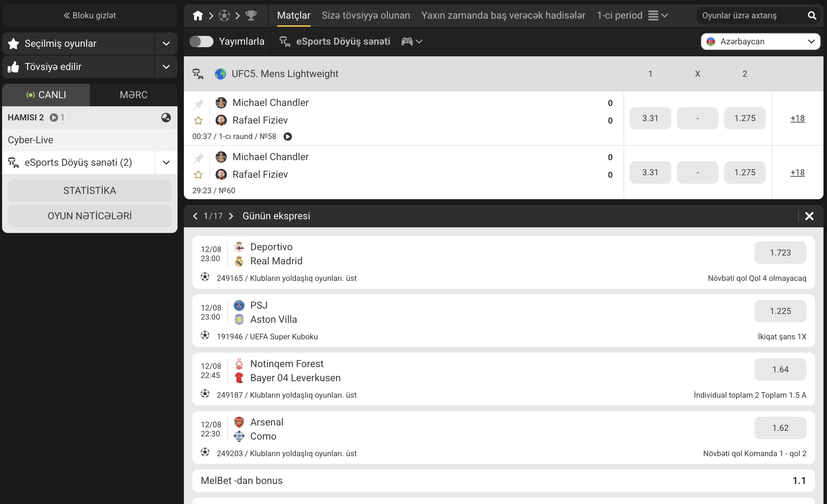Viewport: 827px width, 504px height.
Task: Favorite the match №60 with star
Action: point(198,175)
